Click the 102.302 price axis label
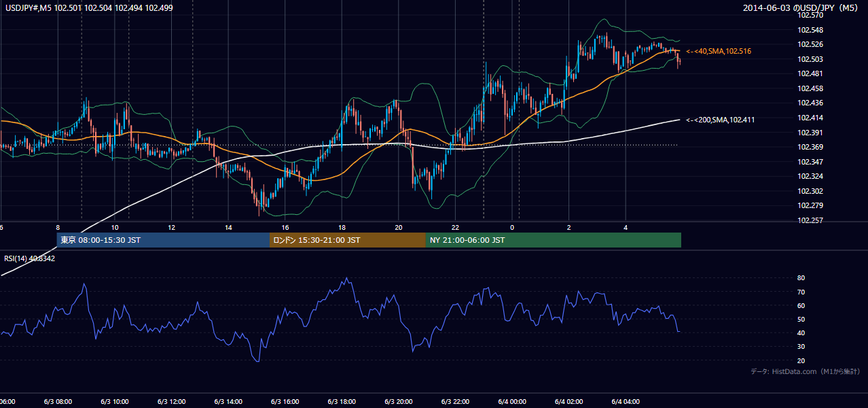The width and height of the screenshot is (868, 408). [809, 191]
